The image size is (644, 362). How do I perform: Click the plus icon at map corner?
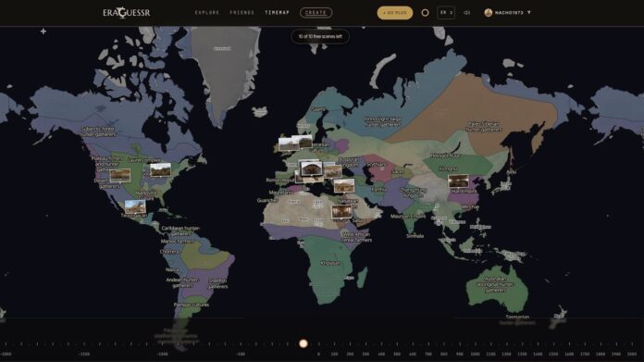[43, 31]
